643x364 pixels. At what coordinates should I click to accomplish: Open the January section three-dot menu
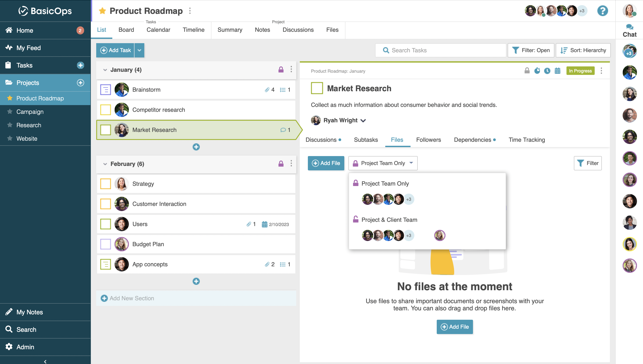click(x=291, y=69)
